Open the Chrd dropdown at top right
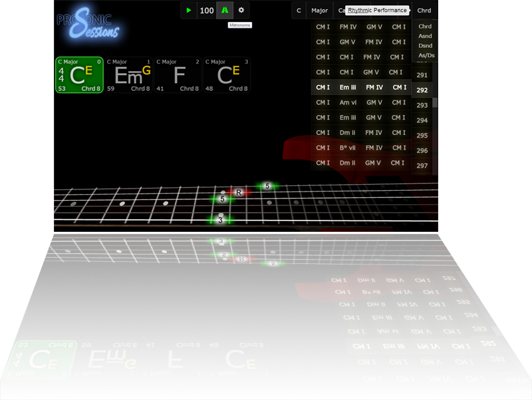The width and height of the screenshot is (532, 400). coord(424,10)
